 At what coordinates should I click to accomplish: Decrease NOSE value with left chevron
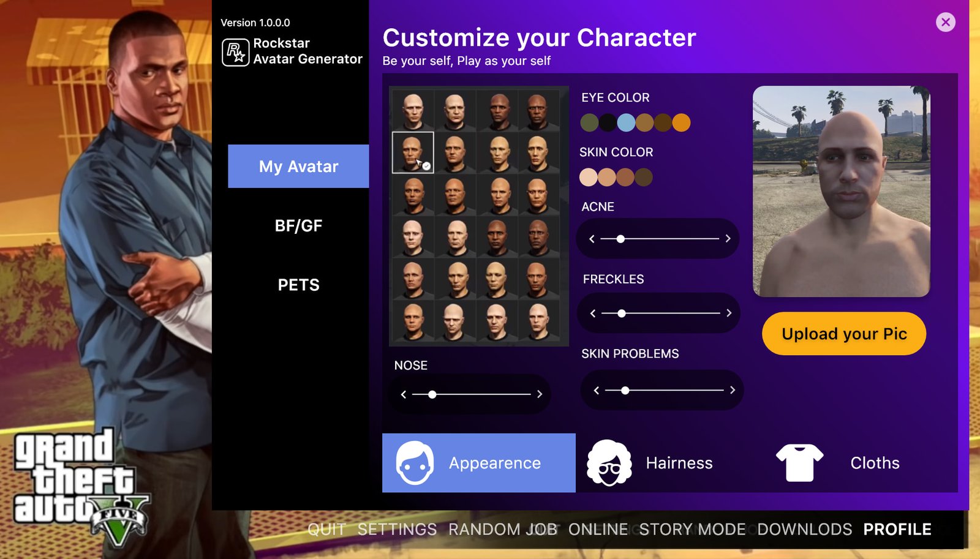click(x=403, y=394)
